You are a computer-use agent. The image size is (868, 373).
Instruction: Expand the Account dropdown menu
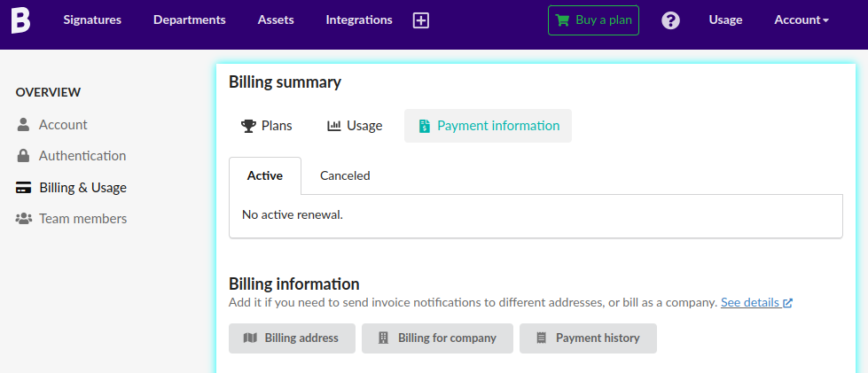tap(801, 20)
